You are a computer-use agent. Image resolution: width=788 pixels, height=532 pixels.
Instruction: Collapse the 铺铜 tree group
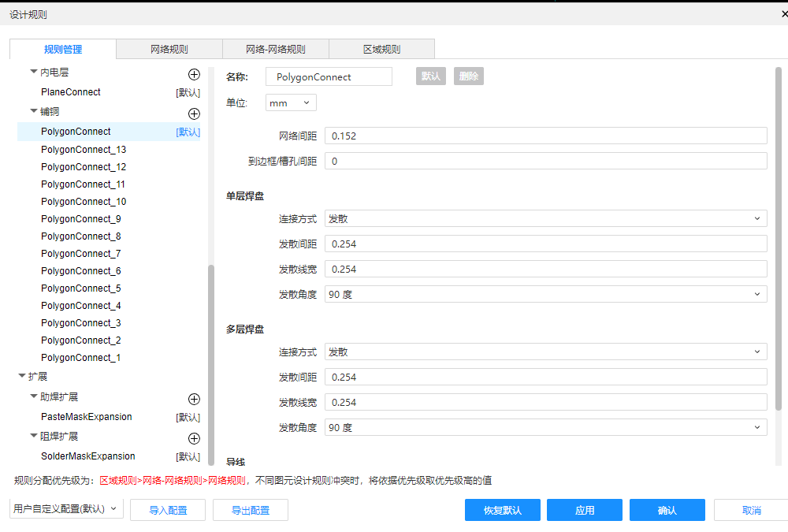point(34,111)
